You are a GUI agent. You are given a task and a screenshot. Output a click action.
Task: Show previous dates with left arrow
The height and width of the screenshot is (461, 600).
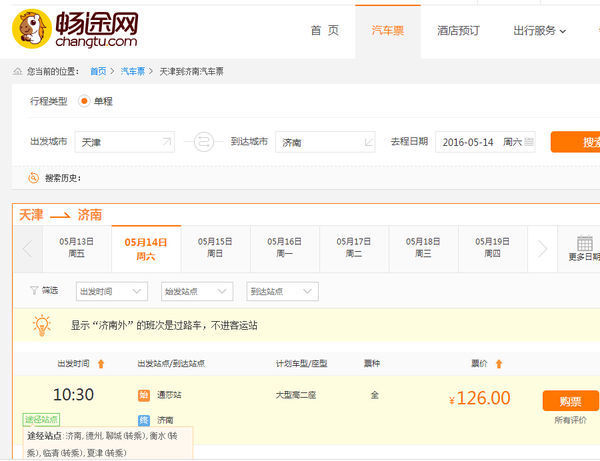(28, 249)
